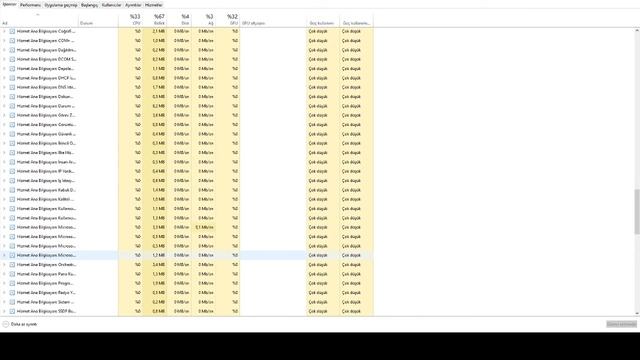Click the Depolama service host process icon
The width and height of the screenshot is (640, 360).
coord(12,69)
